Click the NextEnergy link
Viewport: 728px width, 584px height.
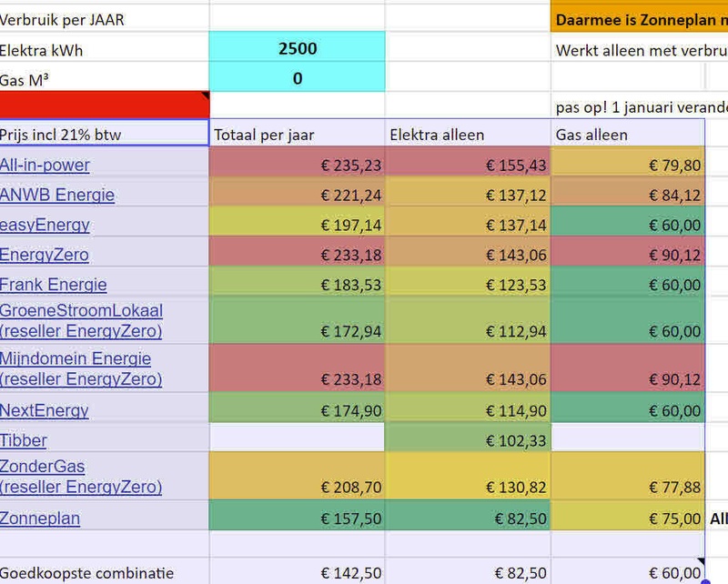pos(45,410)
